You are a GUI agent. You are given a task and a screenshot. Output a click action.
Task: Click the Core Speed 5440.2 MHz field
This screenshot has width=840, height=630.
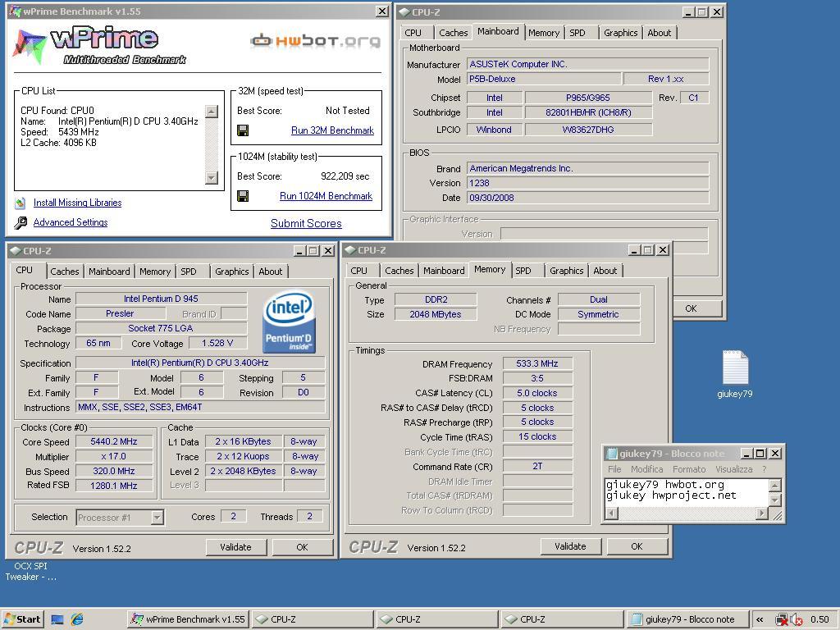click(x=114, y=442)
